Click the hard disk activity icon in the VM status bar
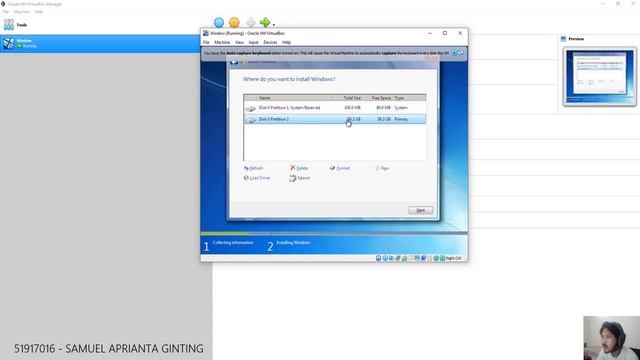Screen dimensions: 640x360 click(378, 258)
